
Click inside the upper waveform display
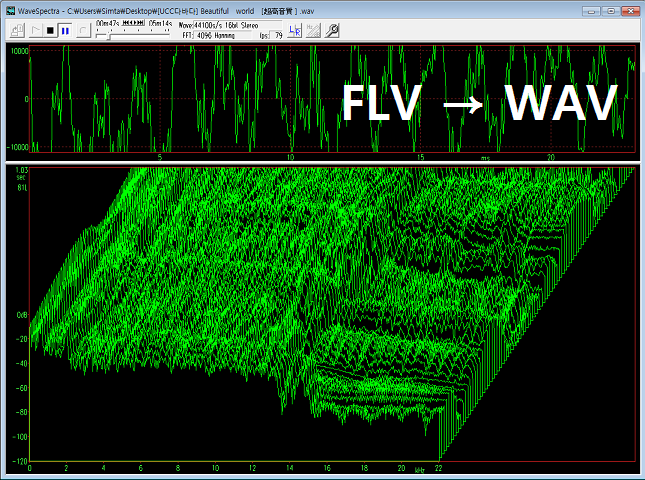coord(200,100)
